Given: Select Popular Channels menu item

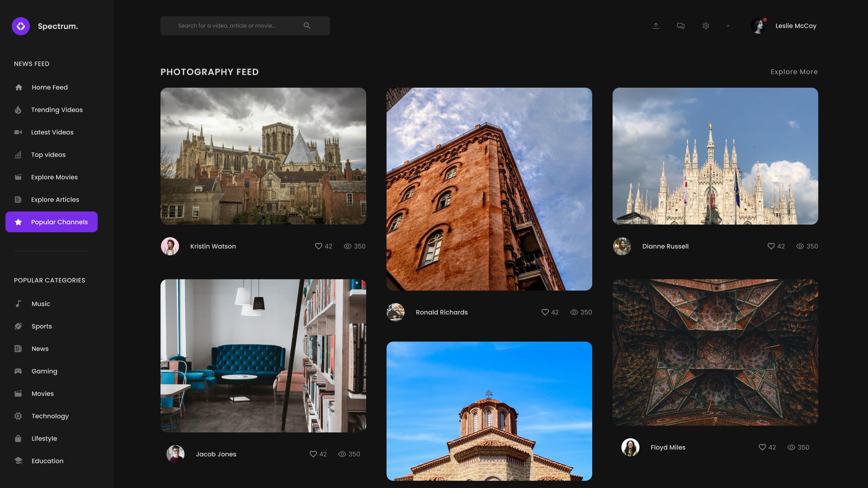Looking at the screenshot, I should coord(51,222).
